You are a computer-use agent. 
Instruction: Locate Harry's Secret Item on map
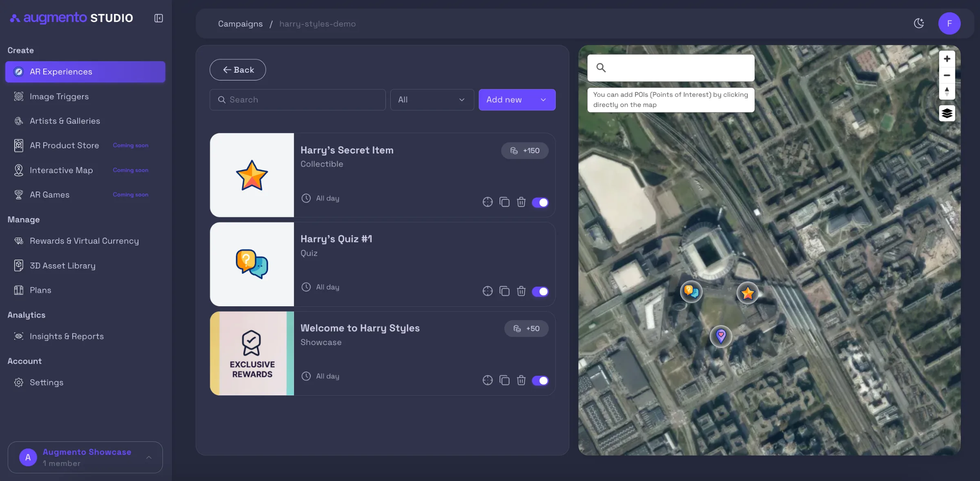pyautogui.click(x=488, y=202)
